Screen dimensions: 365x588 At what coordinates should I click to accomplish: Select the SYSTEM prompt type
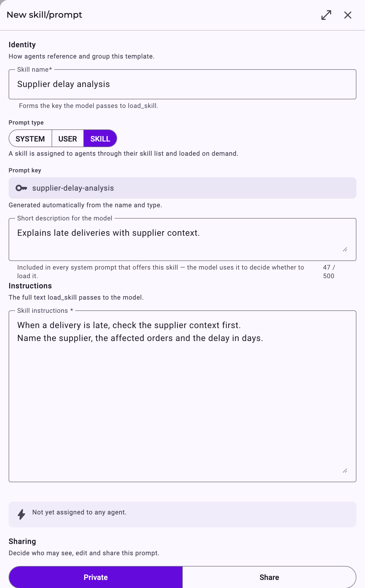(x=30, y=139)
